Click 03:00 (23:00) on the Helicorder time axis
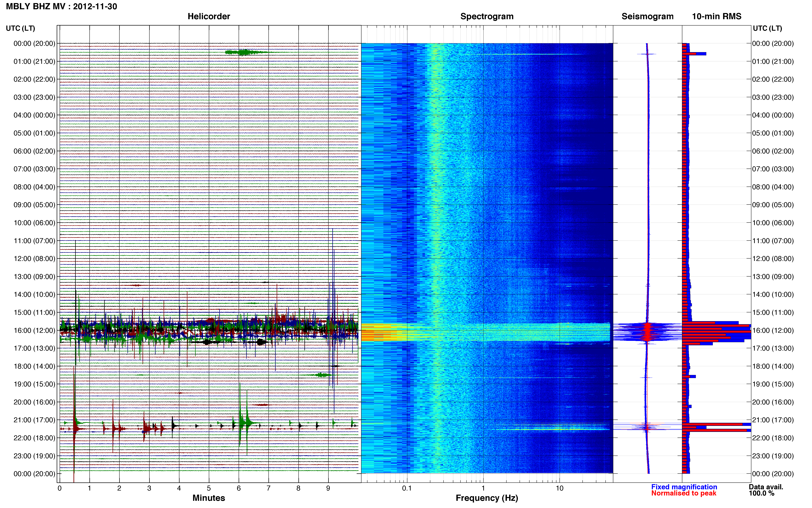 point(34,97)
